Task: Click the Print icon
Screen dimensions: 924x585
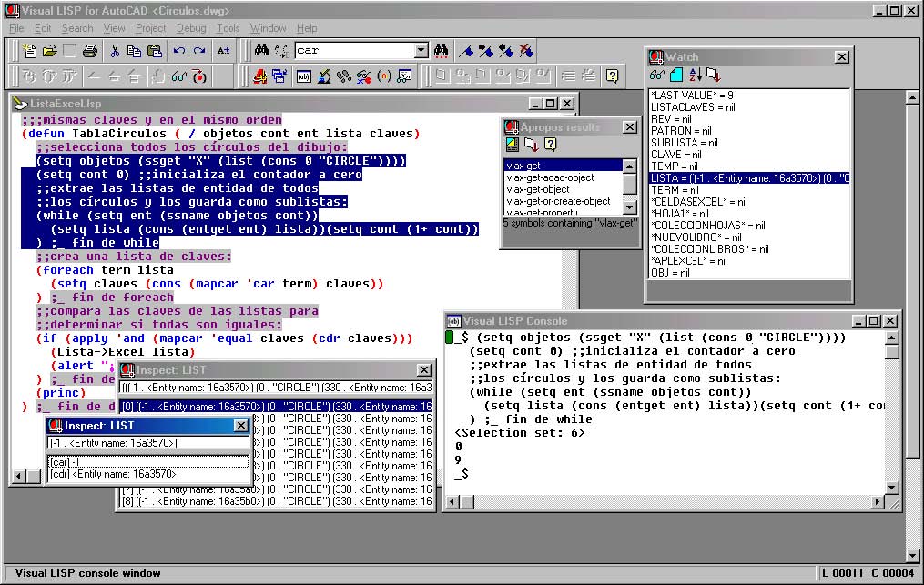Action: 89,51
